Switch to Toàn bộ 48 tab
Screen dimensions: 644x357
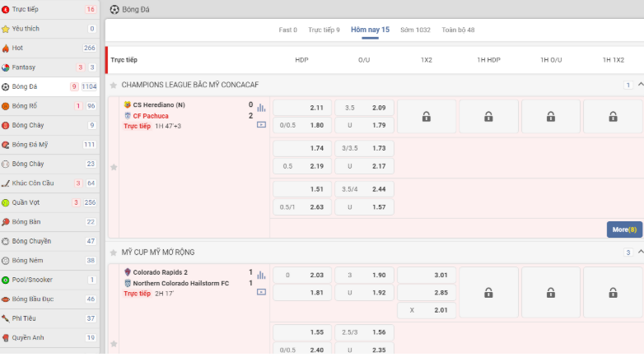coord(458,30)
